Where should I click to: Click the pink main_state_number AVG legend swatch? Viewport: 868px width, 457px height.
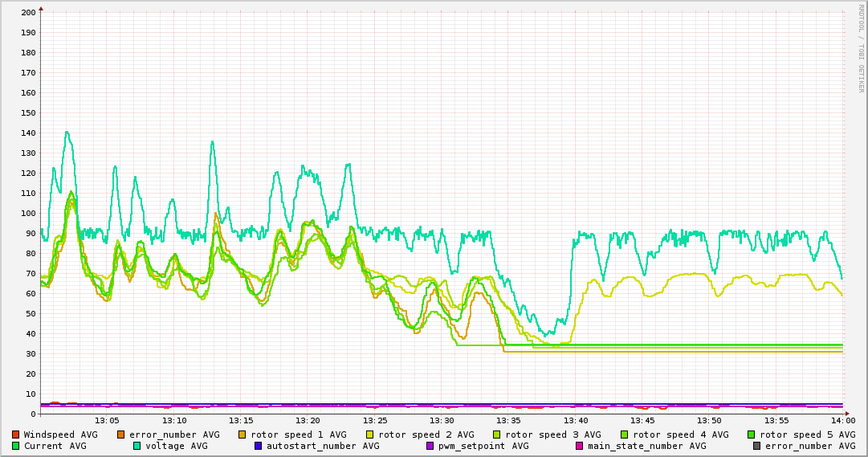point(580,446)
